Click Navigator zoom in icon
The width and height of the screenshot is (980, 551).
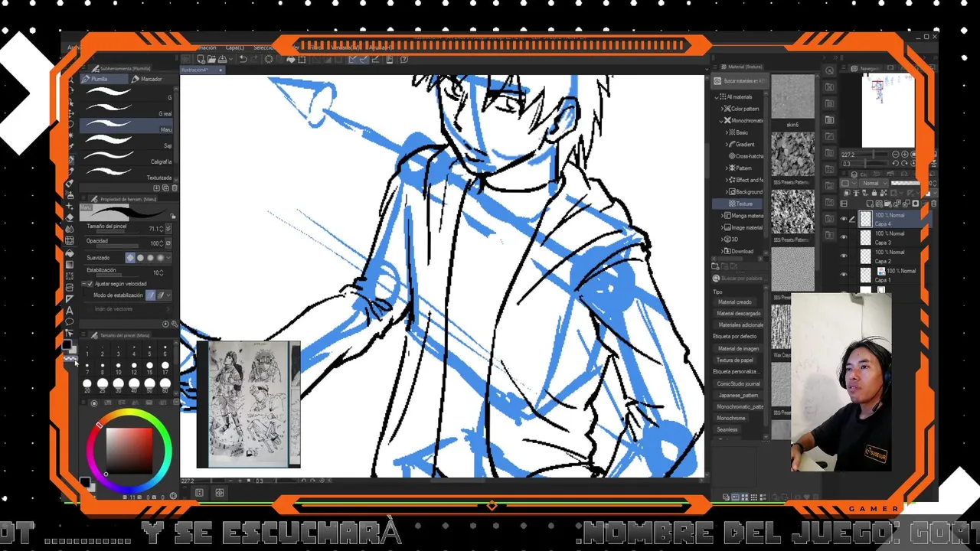(x=904, y=154)
